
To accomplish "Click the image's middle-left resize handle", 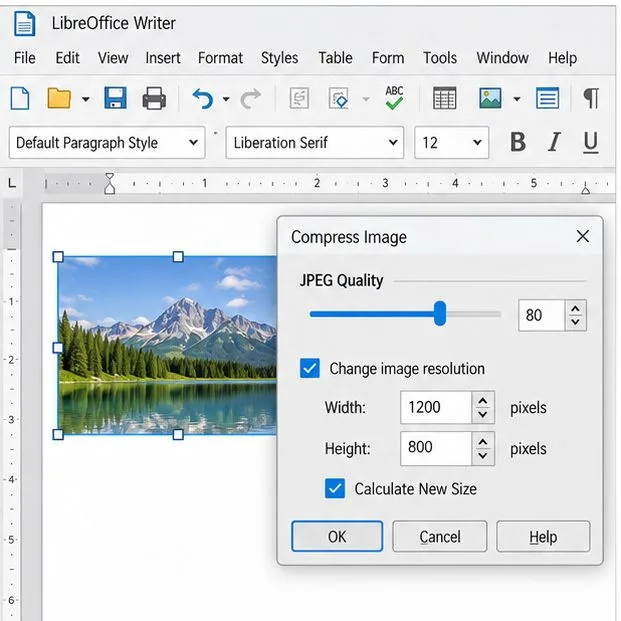I will pyautogui.click(x=58, y=348).
